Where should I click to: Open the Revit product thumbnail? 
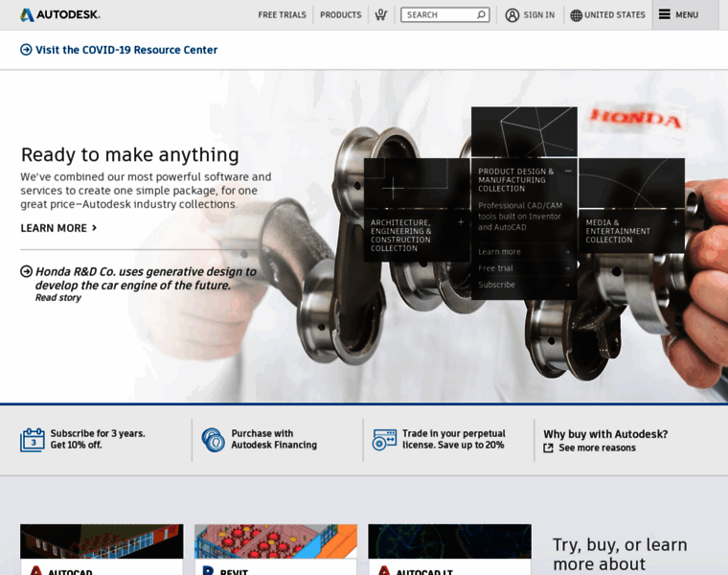coord(276,541)
